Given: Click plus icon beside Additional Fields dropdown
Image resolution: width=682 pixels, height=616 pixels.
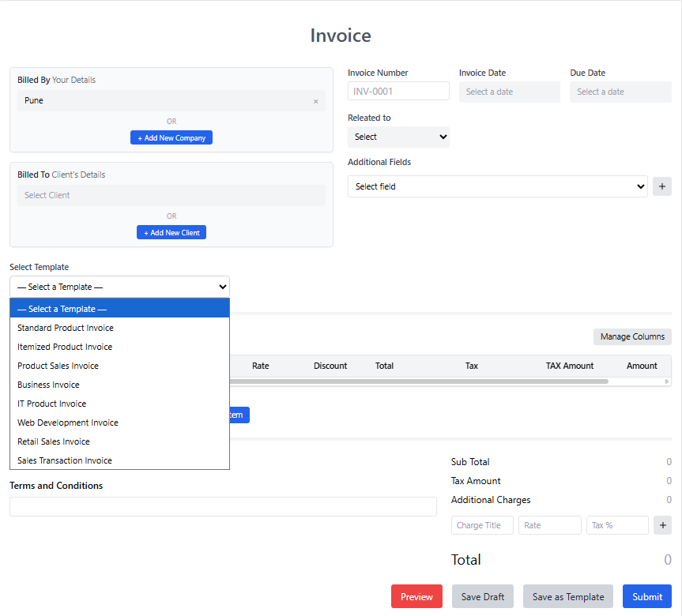Looking at the screenshot, I should [661, 186].
